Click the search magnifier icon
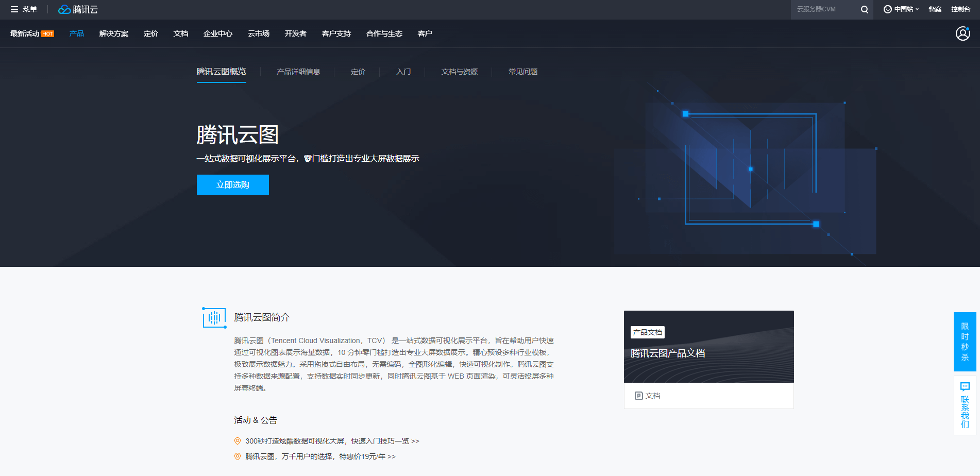Screen dimensions: 980x476 [x=865, y=9]
